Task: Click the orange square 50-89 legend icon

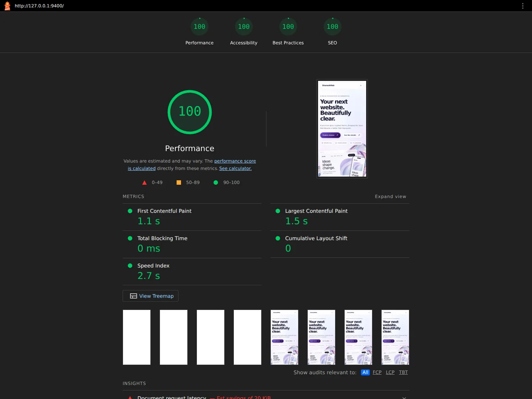Action: click(x=179, y=183)
